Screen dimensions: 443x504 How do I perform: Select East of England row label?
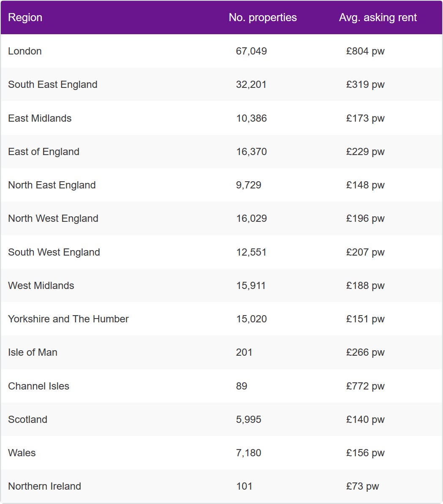[43, 152]
